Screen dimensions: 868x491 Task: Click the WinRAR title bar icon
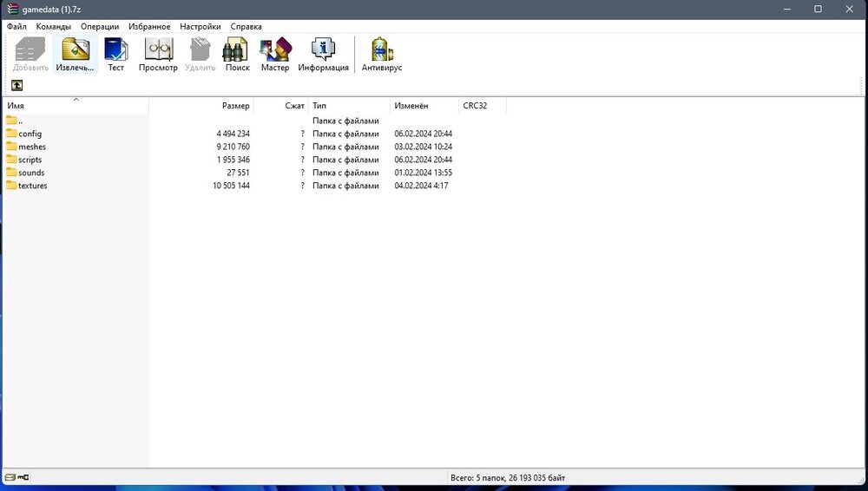(x=13, y=10)
